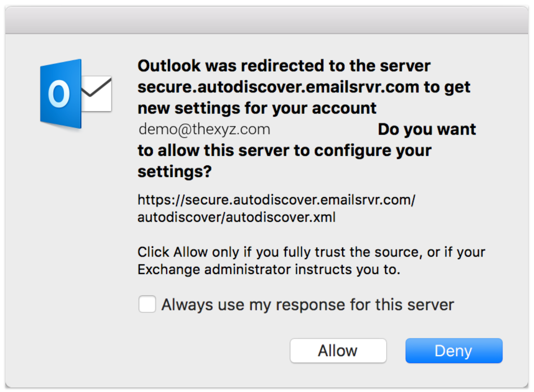Deny the autodiscover redirect request
Image resolution: width=534 pixels, height=392 pixels.
coord(454,351)
